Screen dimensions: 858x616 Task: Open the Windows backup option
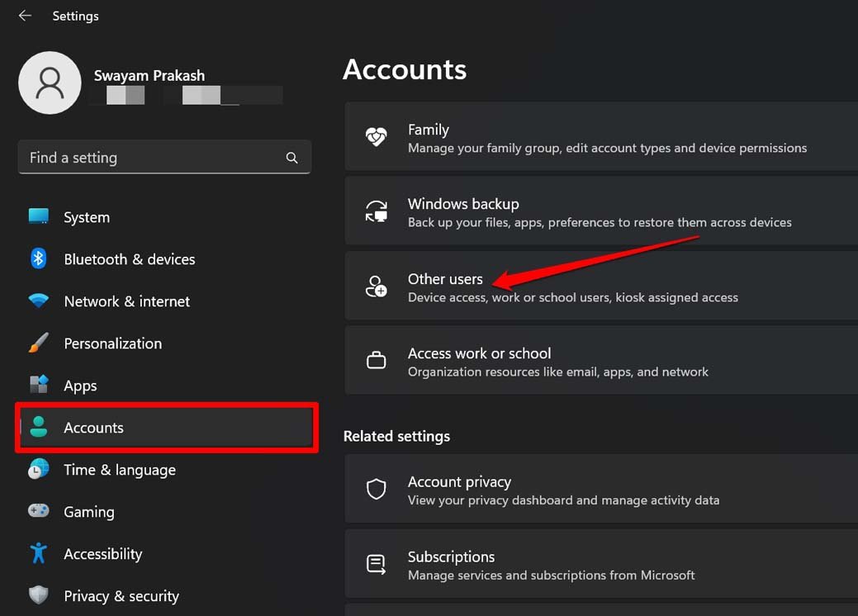coord(600,212)
